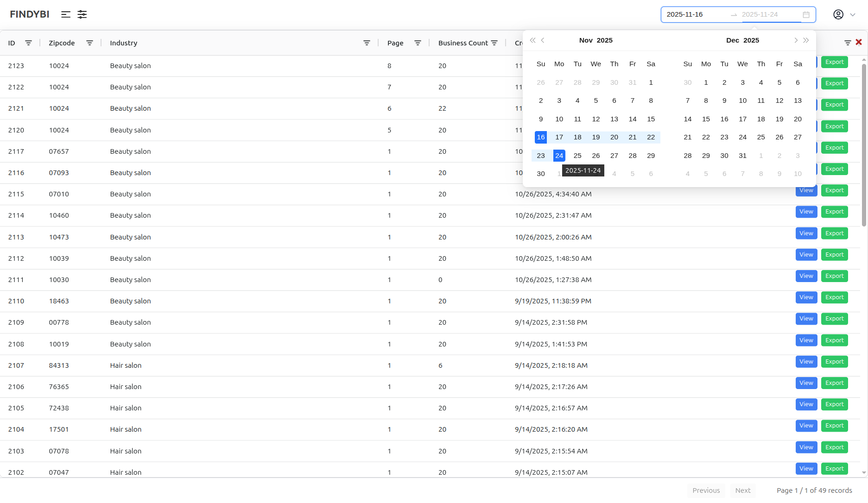868x503 pixels.
Task: Select ID cell 2113
Action: click(x=16, y=237)
